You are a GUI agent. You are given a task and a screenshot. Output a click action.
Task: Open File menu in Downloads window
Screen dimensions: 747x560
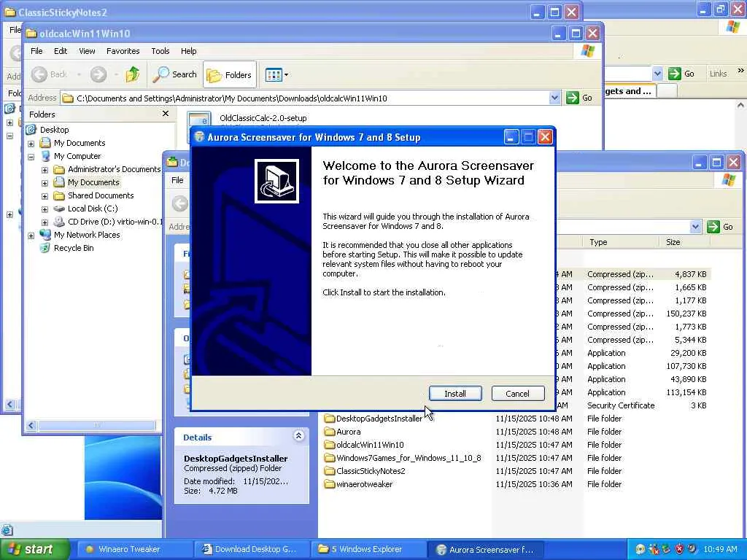click(177, 180)
